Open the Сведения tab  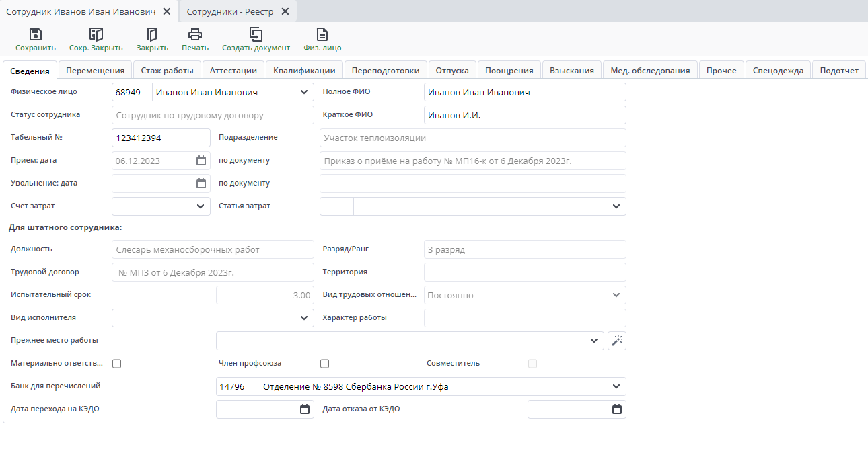(30, 71)
